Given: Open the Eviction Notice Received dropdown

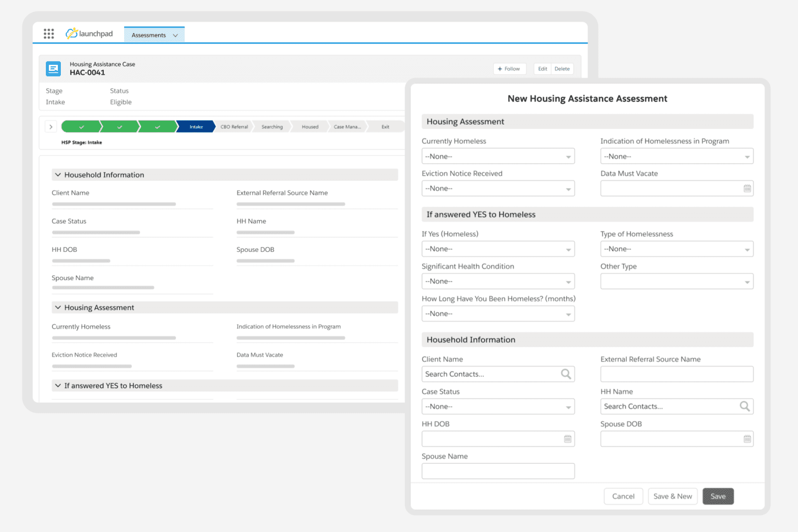Looking at the screenshot, I should point(498,188).
